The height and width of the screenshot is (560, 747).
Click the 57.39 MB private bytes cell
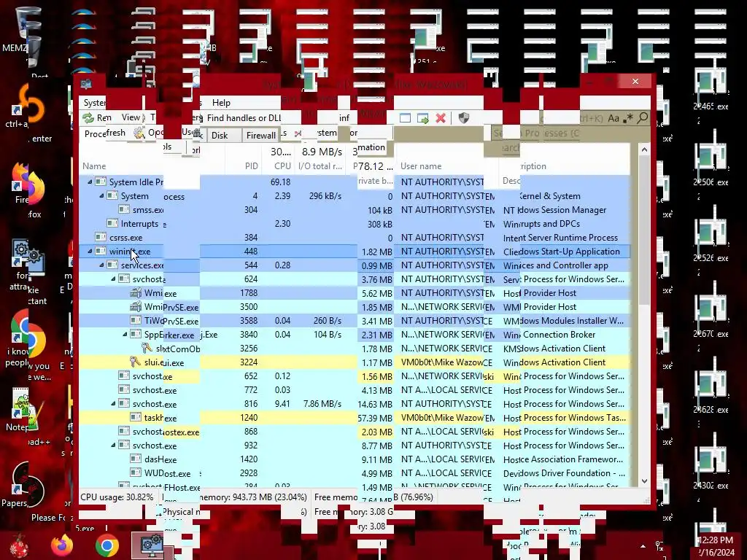(375, 418)
